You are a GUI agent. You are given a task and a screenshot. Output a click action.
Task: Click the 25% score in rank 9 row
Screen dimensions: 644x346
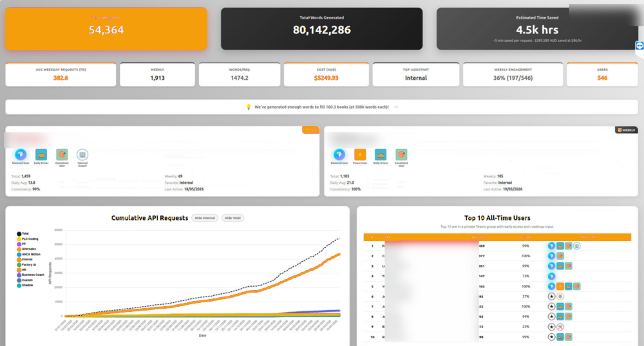click(526, 327)
